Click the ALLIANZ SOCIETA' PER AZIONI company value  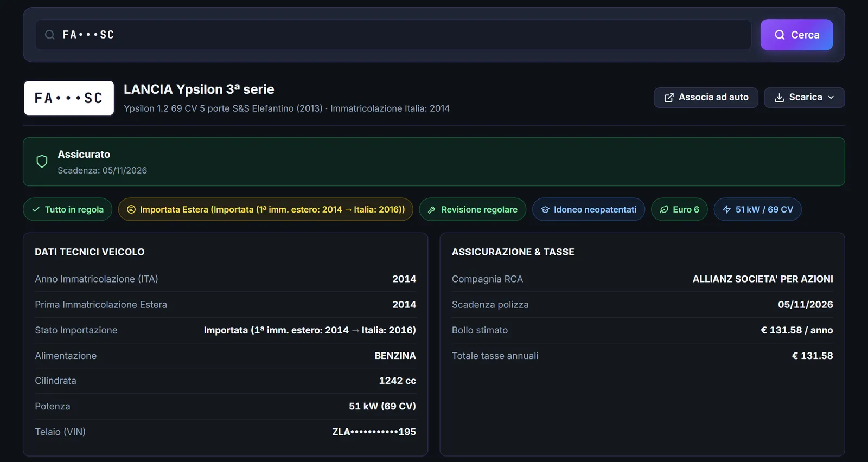point(763,279)
